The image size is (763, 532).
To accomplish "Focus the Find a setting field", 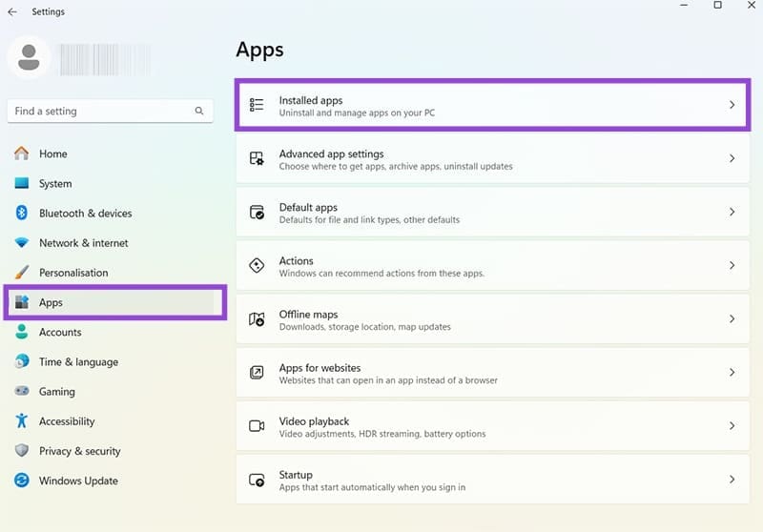I will coord(111,111).
